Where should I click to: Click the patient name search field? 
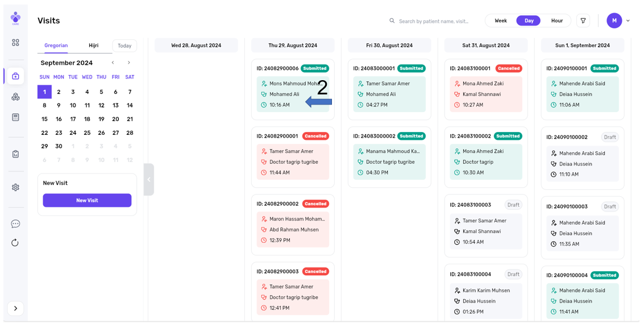[434, 21]
